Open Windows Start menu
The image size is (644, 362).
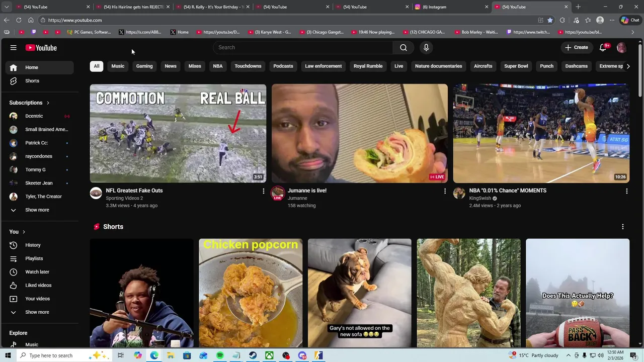click(8, 355)
